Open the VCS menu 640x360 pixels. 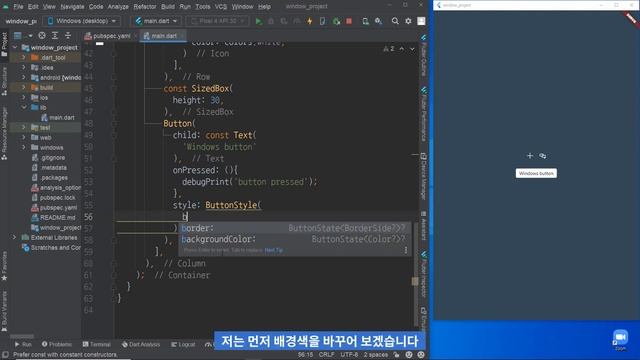click(221, 7)
